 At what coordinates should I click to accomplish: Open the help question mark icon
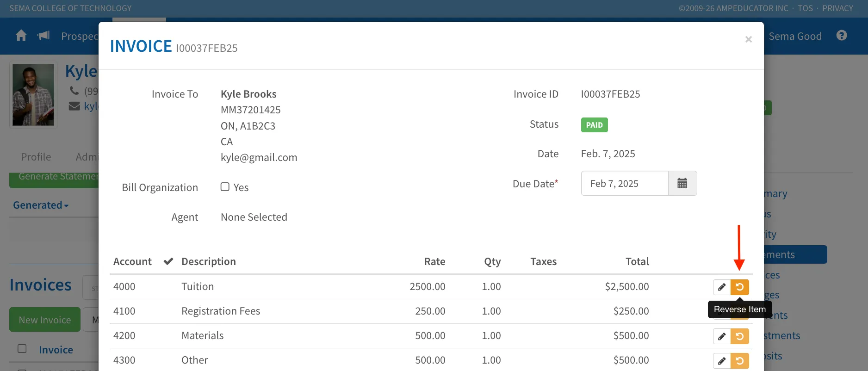[x=842, y=36]
